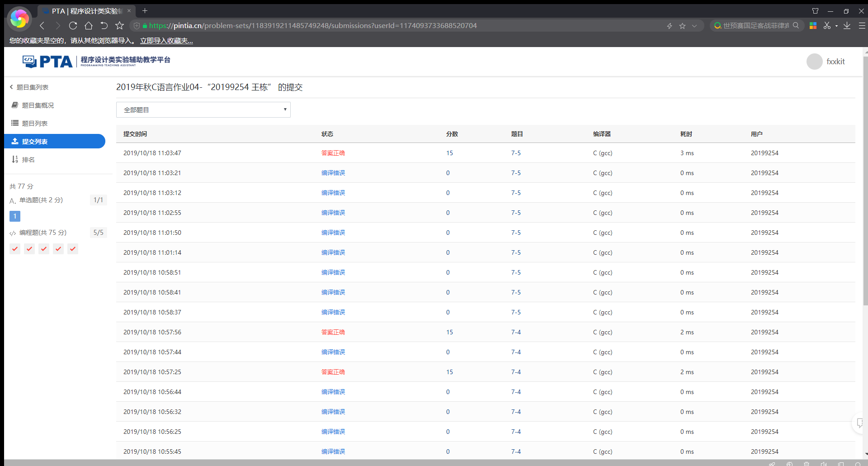868x466 pixels.
Task: Click problem 7-5 in 11:03:47 row
Action: (516, 153)
